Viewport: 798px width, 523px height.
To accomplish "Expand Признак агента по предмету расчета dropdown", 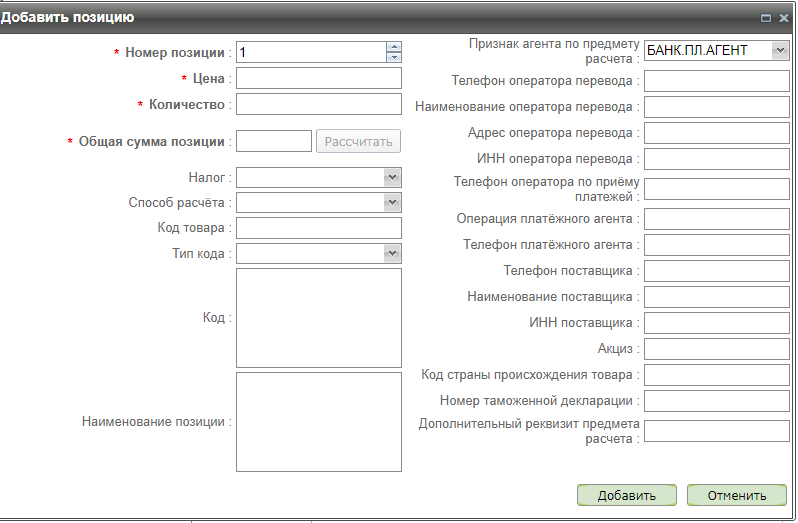I will point(780,50).
